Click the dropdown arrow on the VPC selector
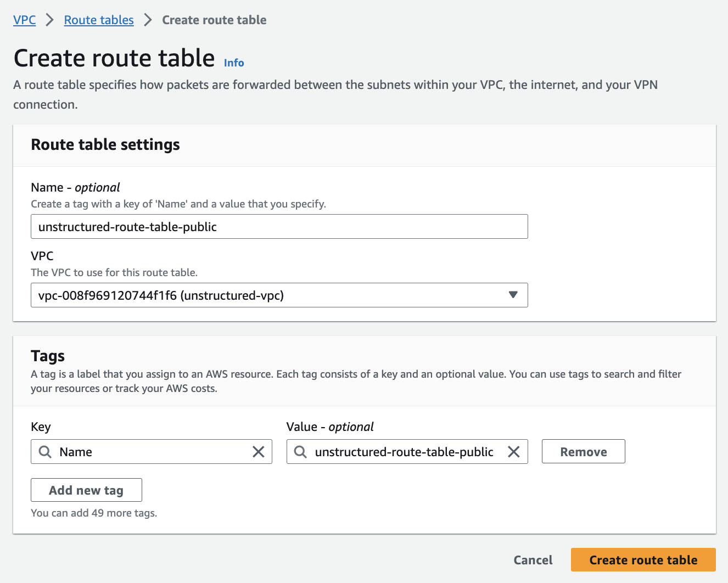 click(513, 295)
